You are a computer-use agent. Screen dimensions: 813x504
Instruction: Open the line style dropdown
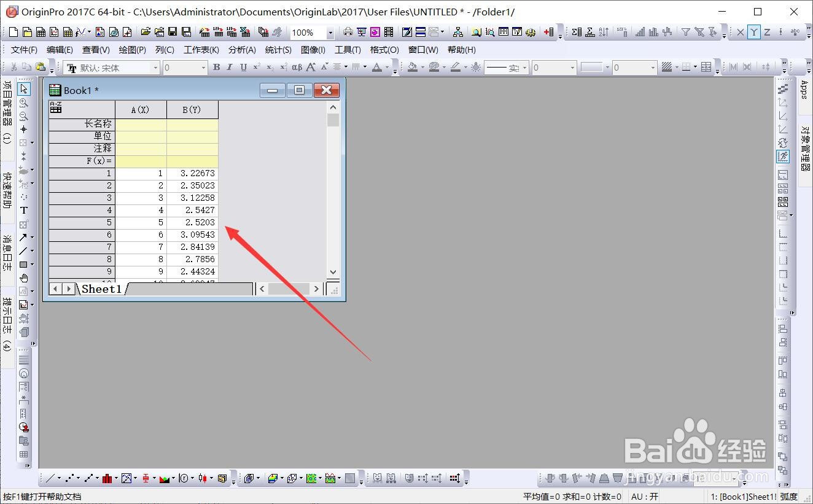(x=524, y=68)
